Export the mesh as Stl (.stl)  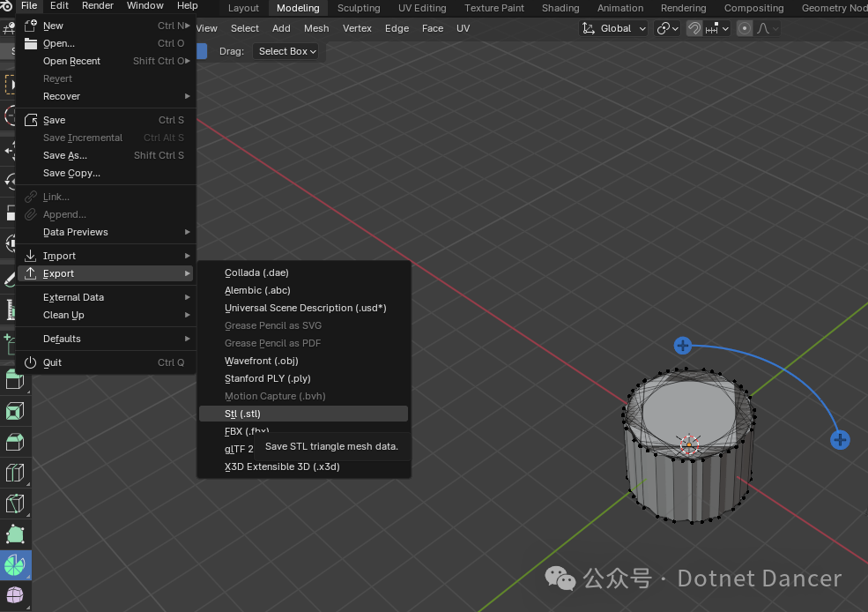(x=242, y=413)
